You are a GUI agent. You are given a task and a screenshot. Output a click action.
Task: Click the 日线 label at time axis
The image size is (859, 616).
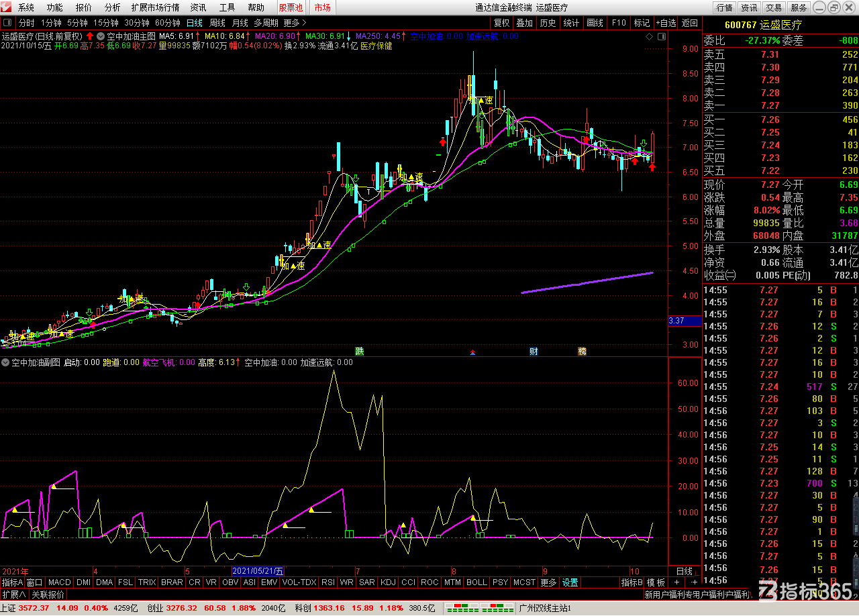tap(685, 571)
